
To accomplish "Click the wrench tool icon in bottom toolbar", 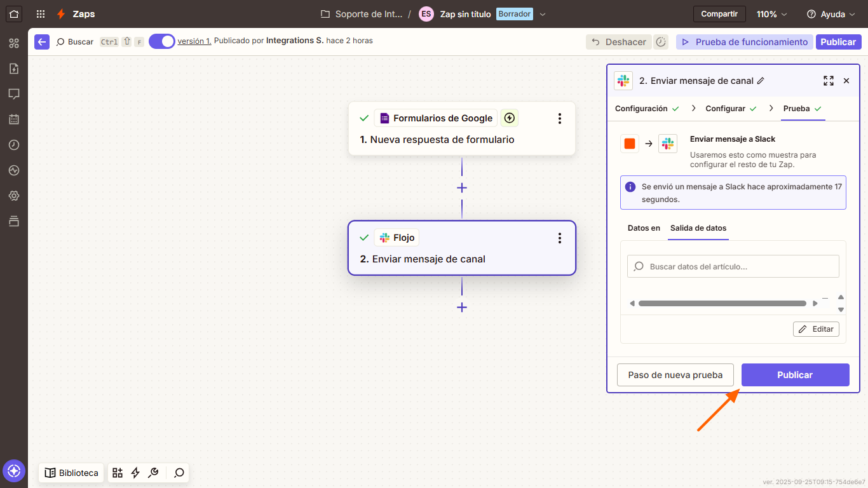I will point(153,473).
